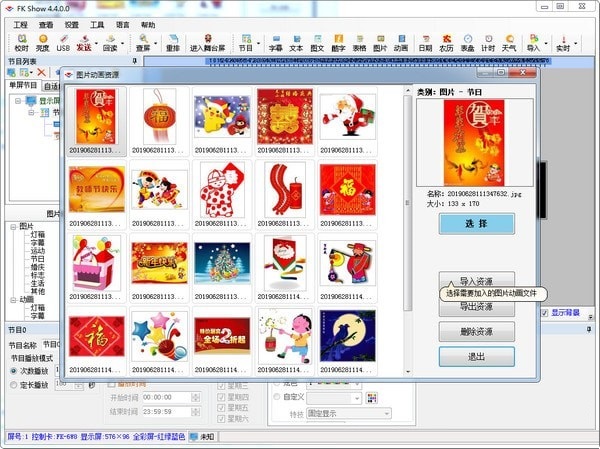
Task: Click the 回读 read-back toolbar icon
Action: (110, 43)
